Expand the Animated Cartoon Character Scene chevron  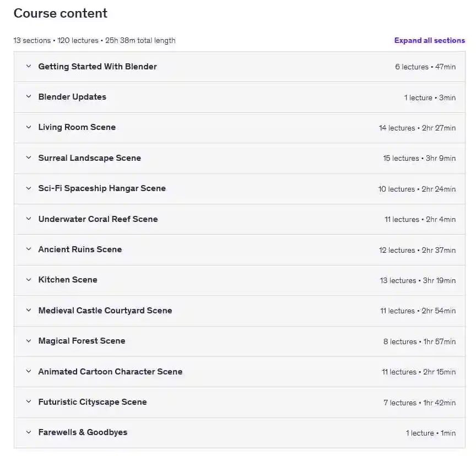point(29,371)
